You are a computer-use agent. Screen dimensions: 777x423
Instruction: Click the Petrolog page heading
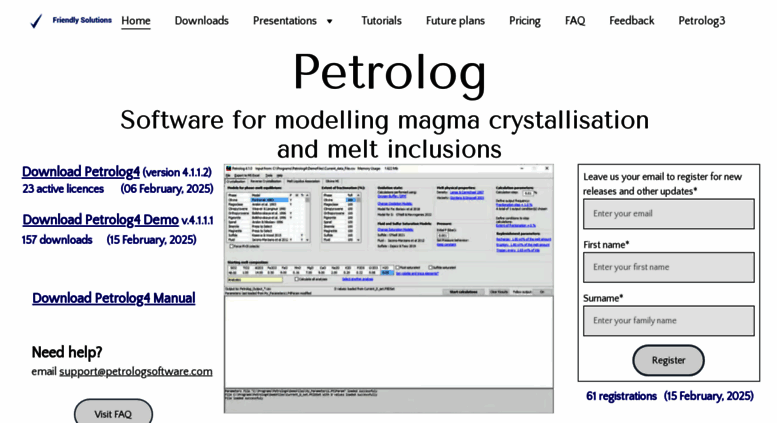point(389,73)
